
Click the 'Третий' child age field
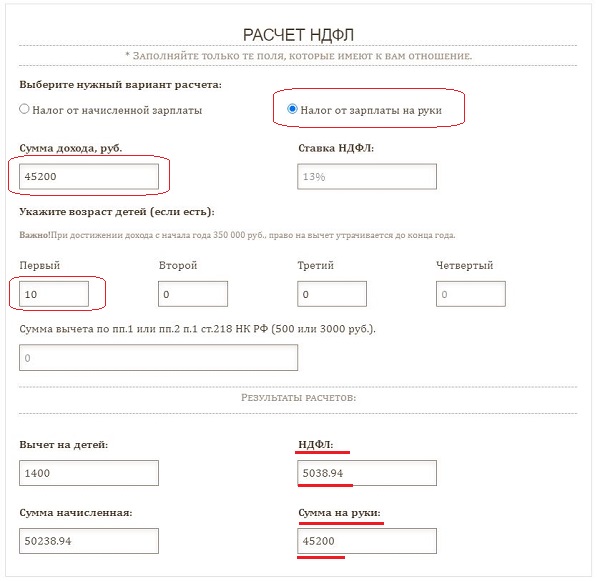coord(332,294)
